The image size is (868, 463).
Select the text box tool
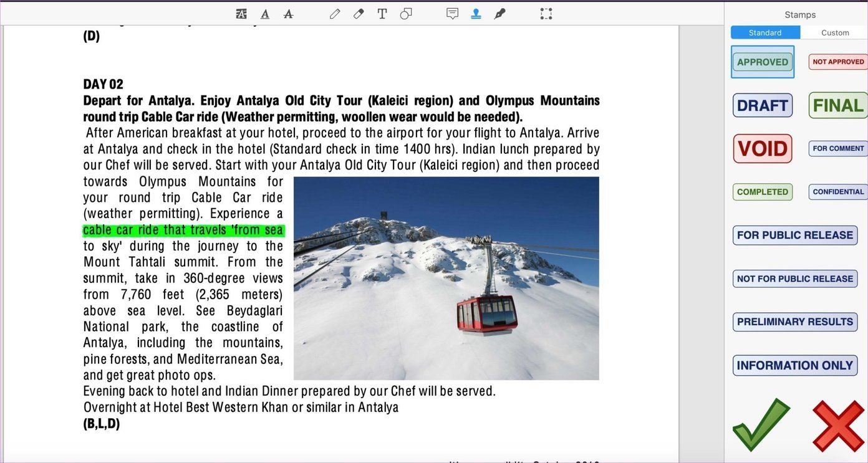click(x=382, y=14)
